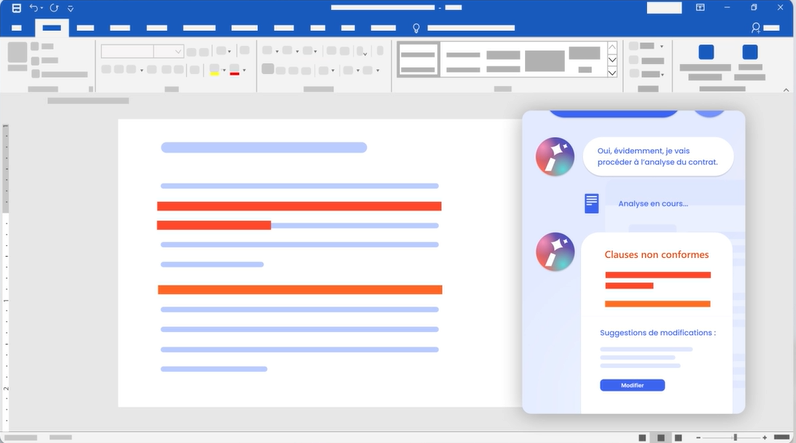This screenshot has width=796, height=443.
Task: Collapse the ribbon with the chevron
Action: coord(786,90)
